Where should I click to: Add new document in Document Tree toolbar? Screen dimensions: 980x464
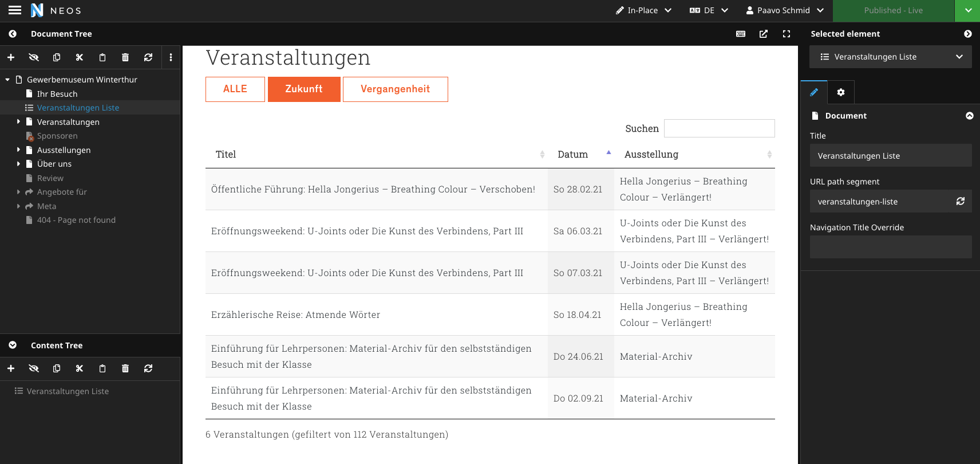point(11,57)
